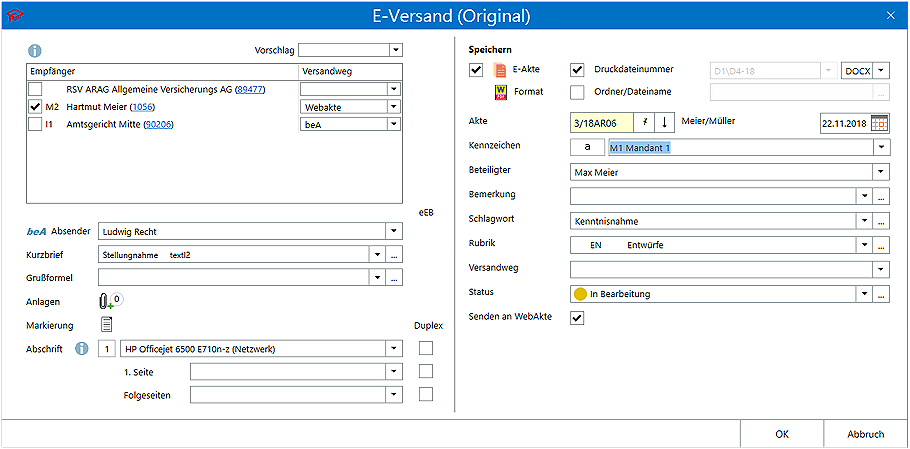Click the E-Akte document icon
The width and height of the screenshot is (910, 449).
[501, 70]
